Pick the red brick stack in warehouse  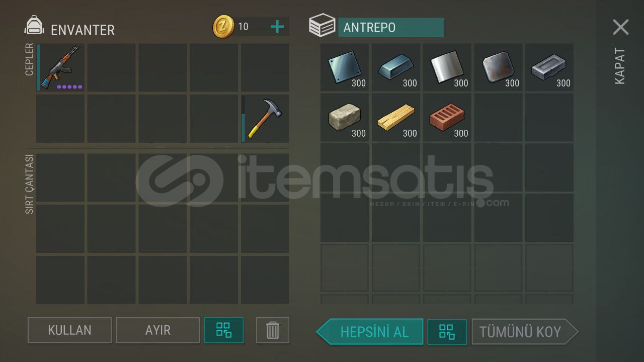447,118
